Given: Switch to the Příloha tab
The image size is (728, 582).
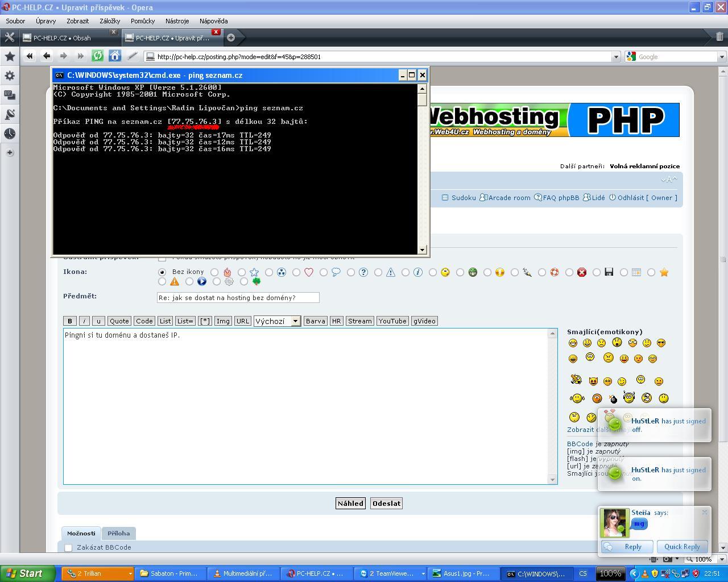Looking at the screenshot, I should tap(119, 533).
